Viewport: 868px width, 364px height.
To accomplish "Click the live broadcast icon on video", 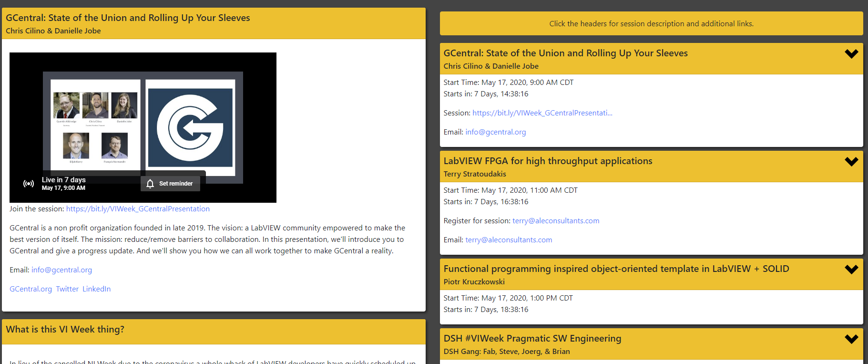I will [29, 184].
